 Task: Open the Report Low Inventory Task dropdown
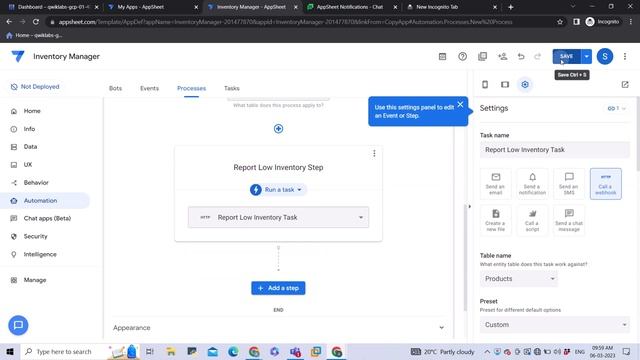[x=278, y=217]
